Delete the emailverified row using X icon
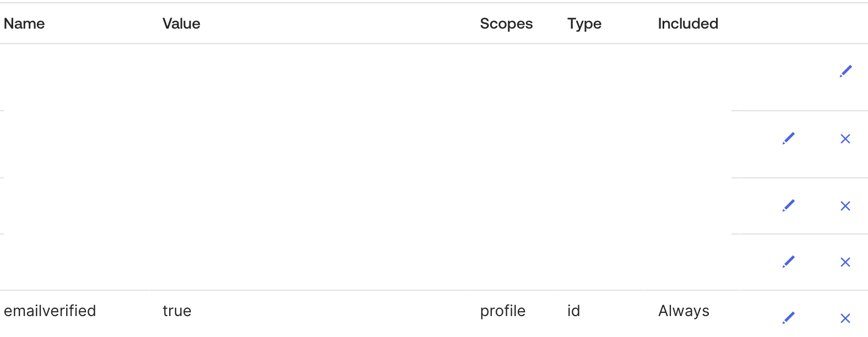Screen dimensions: 868x337 pos(845,318)
